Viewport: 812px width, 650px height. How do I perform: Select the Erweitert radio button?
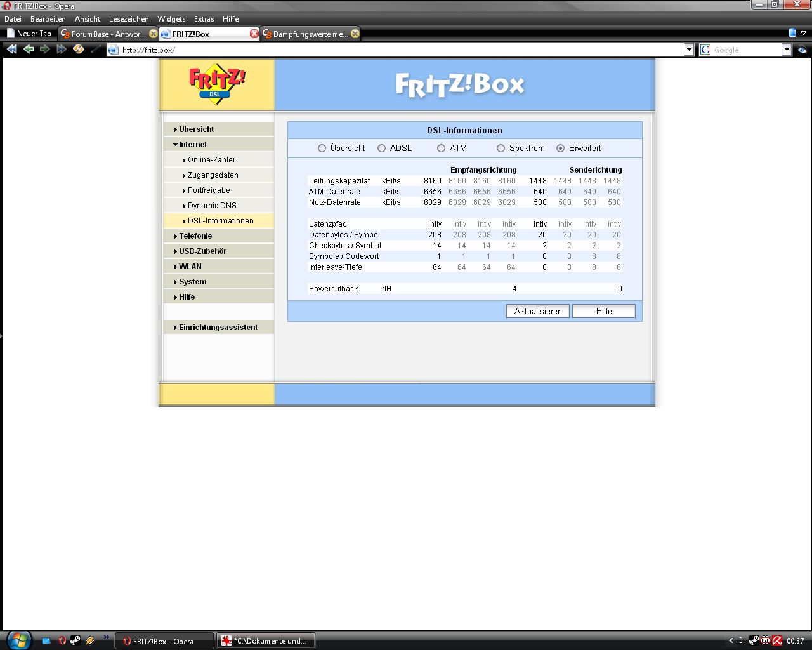(x=560, y=148)
